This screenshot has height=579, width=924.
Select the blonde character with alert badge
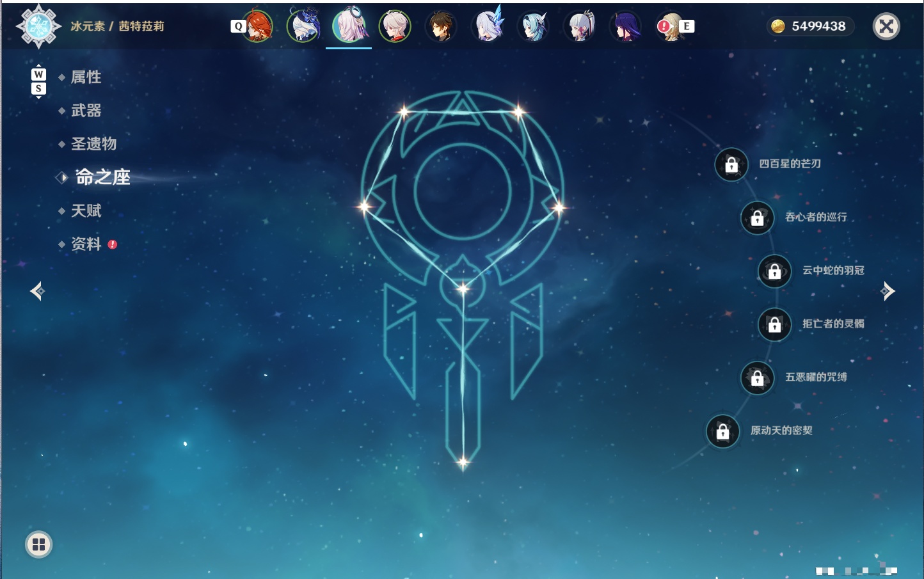click(x=671, y=26)
